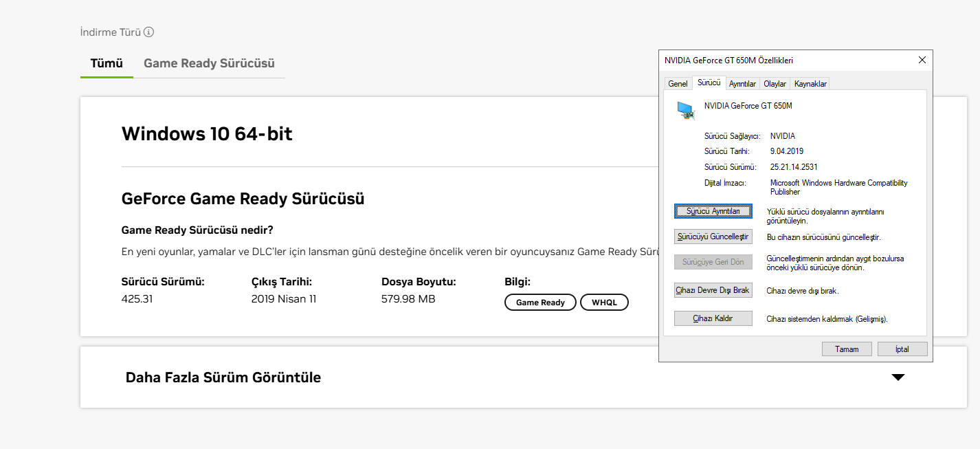980x449 pixels.
Task: Open the Olaylar tab
Action: (775, 84)
